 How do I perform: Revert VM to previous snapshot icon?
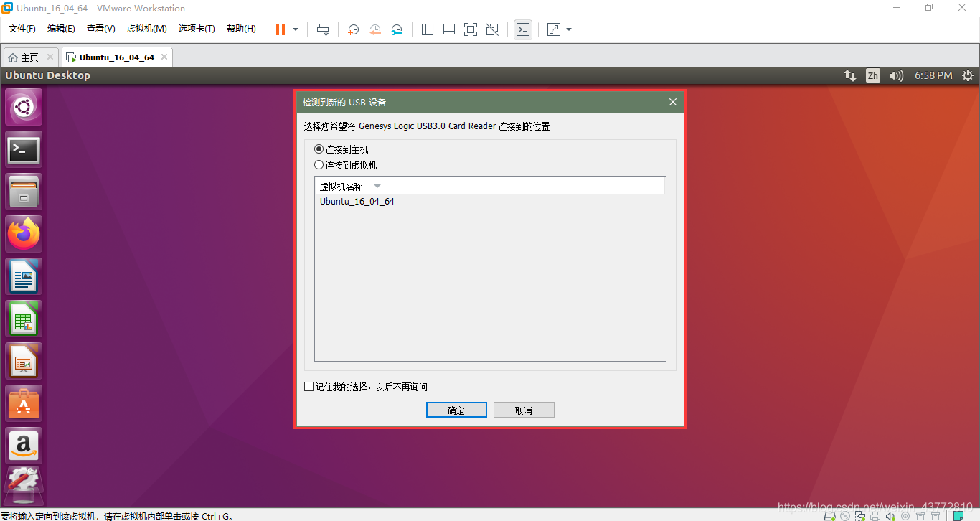(375, 29)
